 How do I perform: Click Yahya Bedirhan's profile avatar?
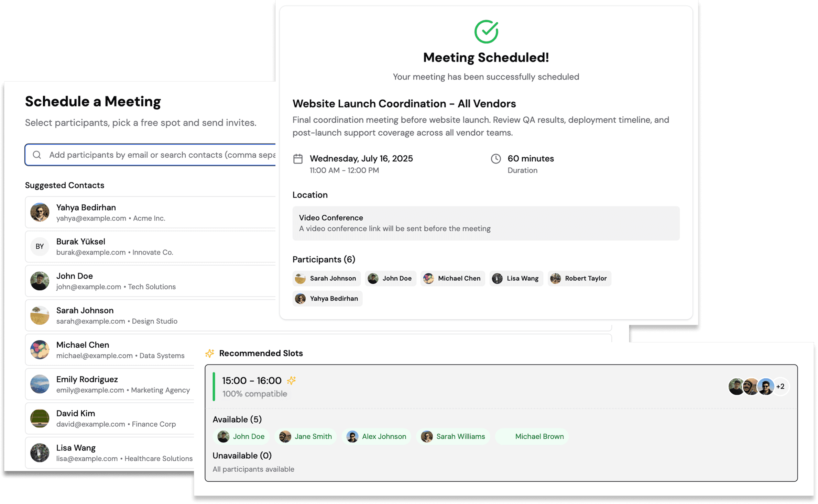pyautogui.click(x=40, y=212)
